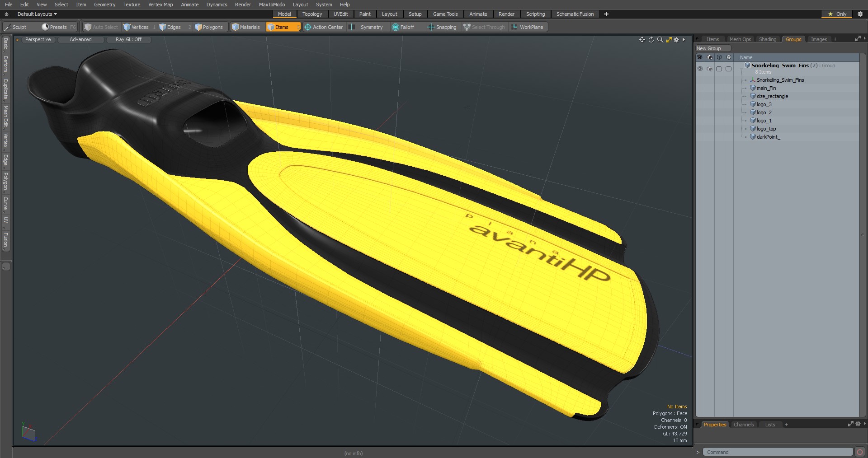Image resolution: width=868 pixels, height=458 pixels.
Task: Open the File menu
Action: click(x=9, y=5)
